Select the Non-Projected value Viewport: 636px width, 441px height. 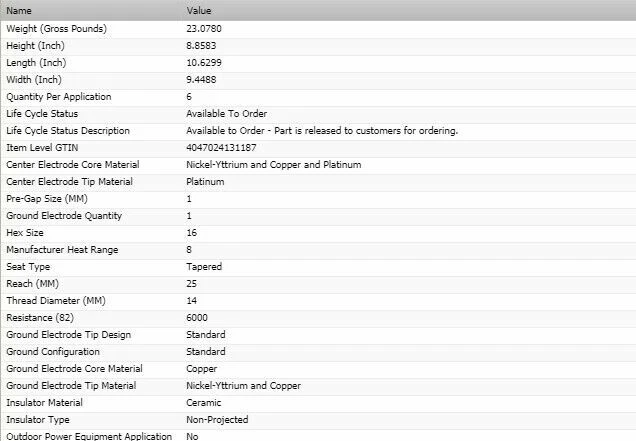coord(217,421)
